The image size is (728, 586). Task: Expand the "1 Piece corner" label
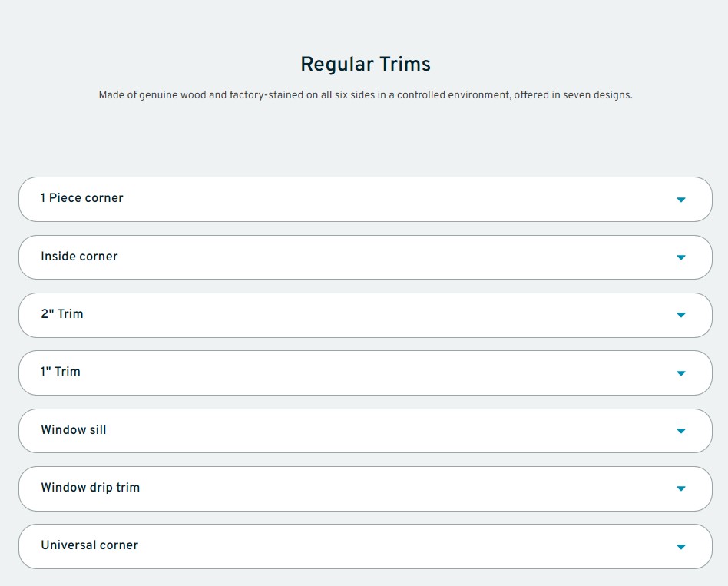82,198
